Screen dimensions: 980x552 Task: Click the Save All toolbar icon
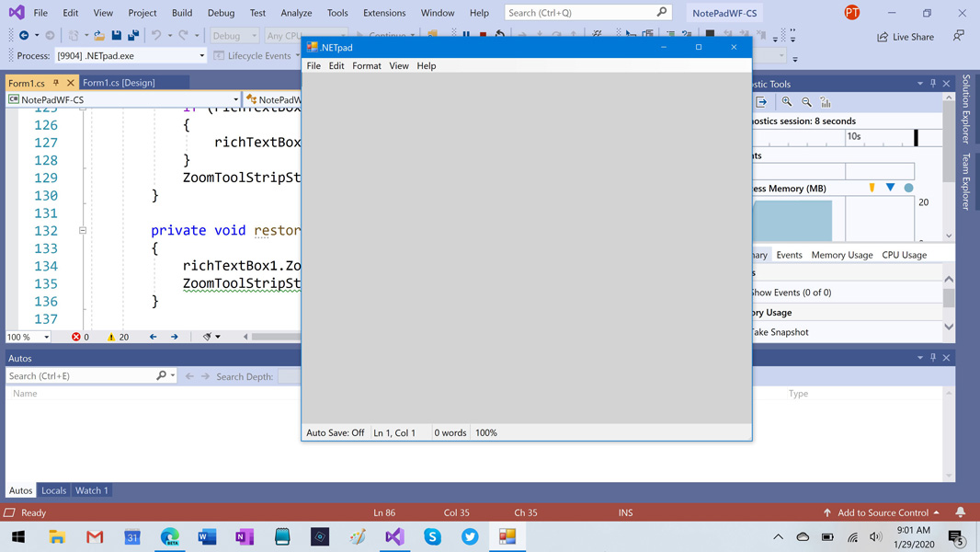[x=133, y=36]
